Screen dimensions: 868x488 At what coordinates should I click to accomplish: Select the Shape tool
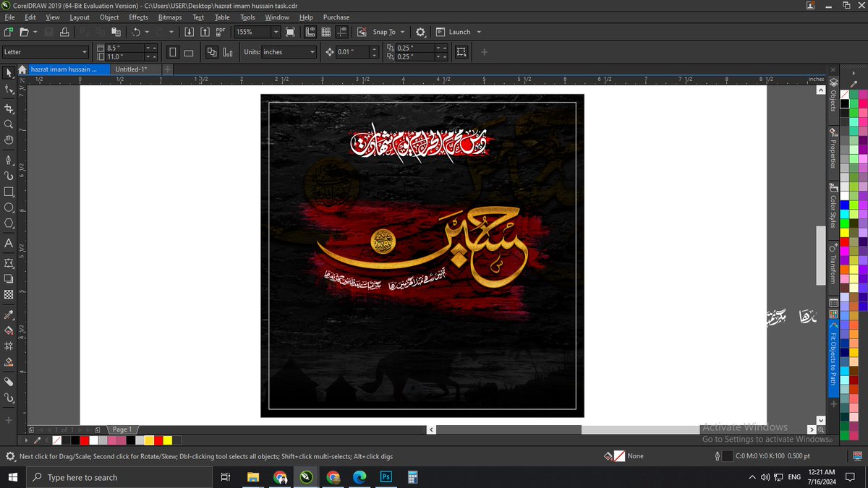pyautogui.click(x=9, y=90)
